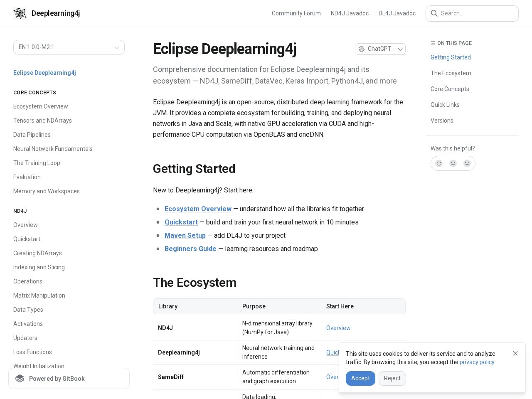Click the Deeplearning4j site title
532x399 pixels.
pos(56,13)
